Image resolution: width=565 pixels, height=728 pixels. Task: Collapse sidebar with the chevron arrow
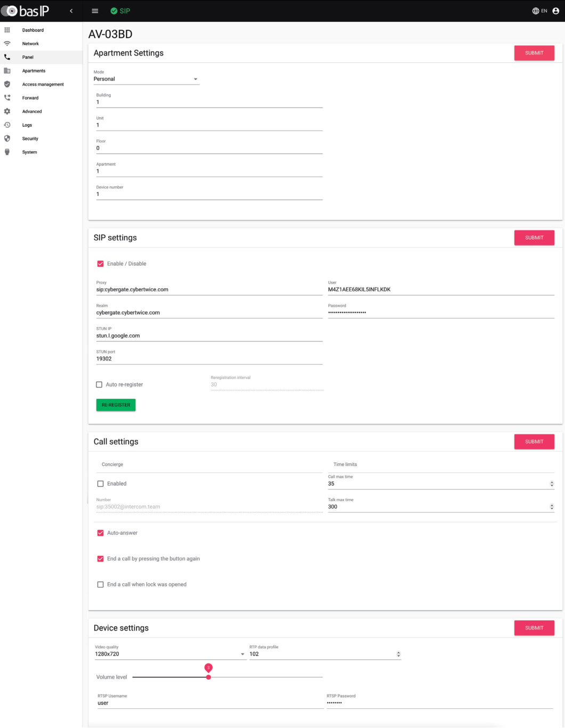[x=71, y=11]
